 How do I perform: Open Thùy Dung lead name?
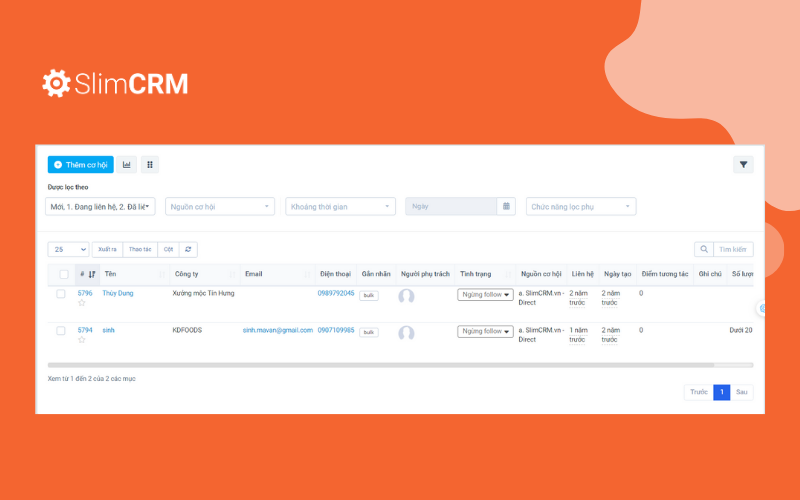point(118,293)
